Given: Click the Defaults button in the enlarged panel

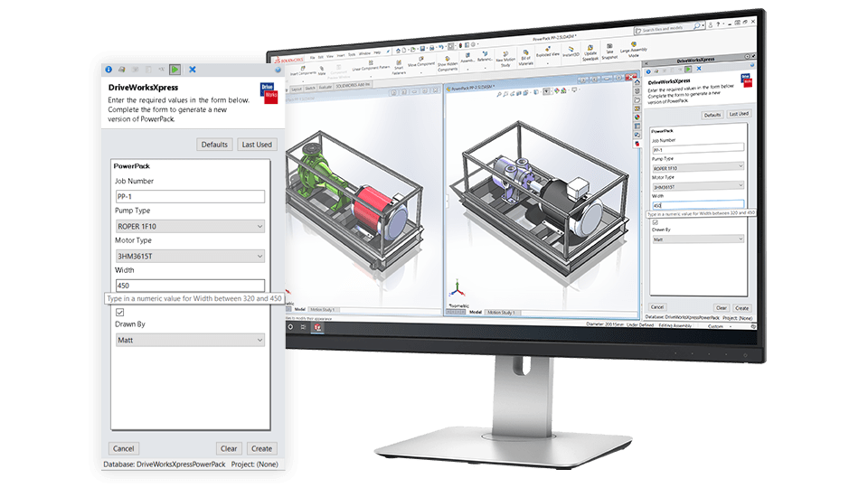Looking at the screenshot, I should (x=214, y=145).
